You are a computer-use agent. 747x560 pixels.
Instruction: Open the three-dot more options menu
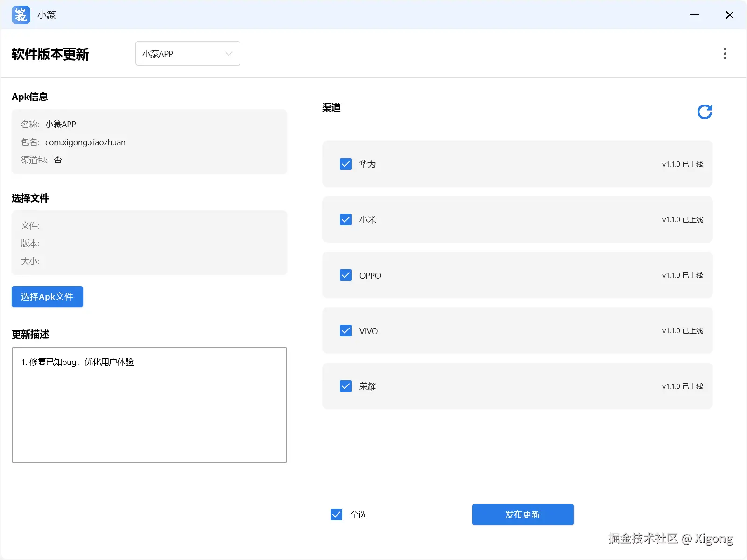725,54
